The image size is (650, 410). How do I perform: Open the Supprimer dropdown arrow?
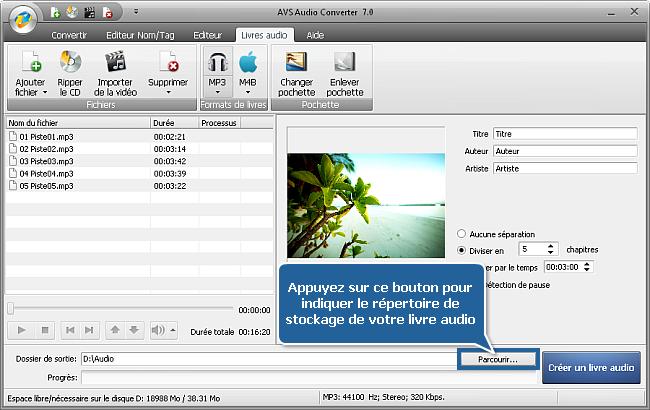(x=168, y=93)
